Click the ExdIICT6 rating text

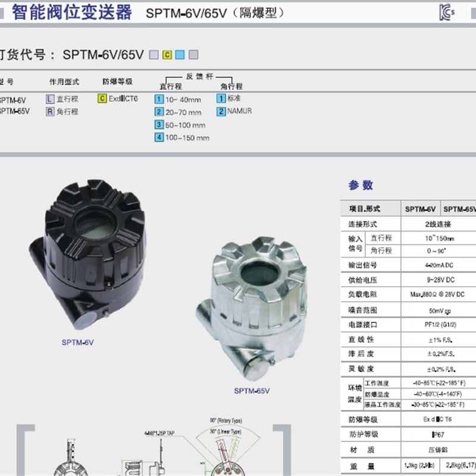(x=123, y=99)
